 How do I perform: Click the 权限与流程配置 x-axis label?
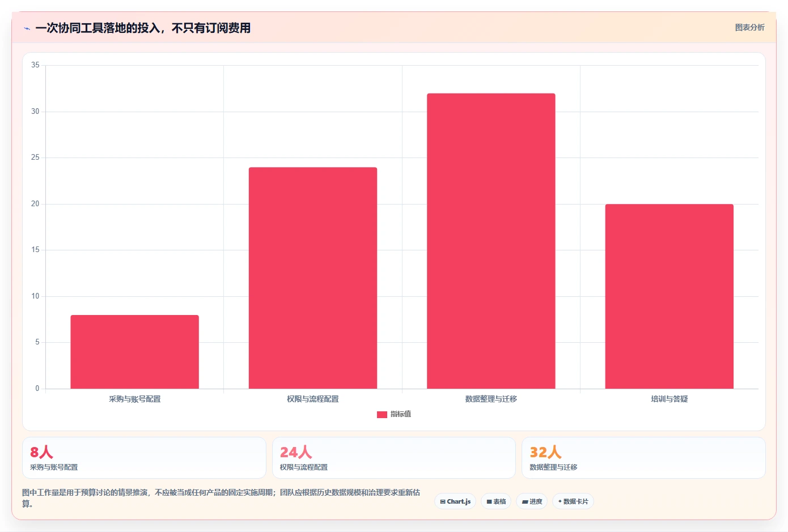[x=313, y=399]
